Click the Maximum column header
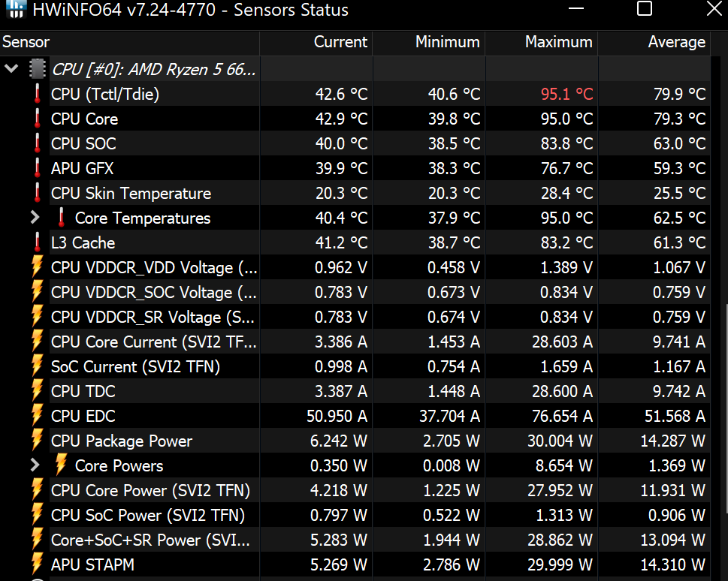The height and width of the screenshot is (581, 728). pos(542,42)
